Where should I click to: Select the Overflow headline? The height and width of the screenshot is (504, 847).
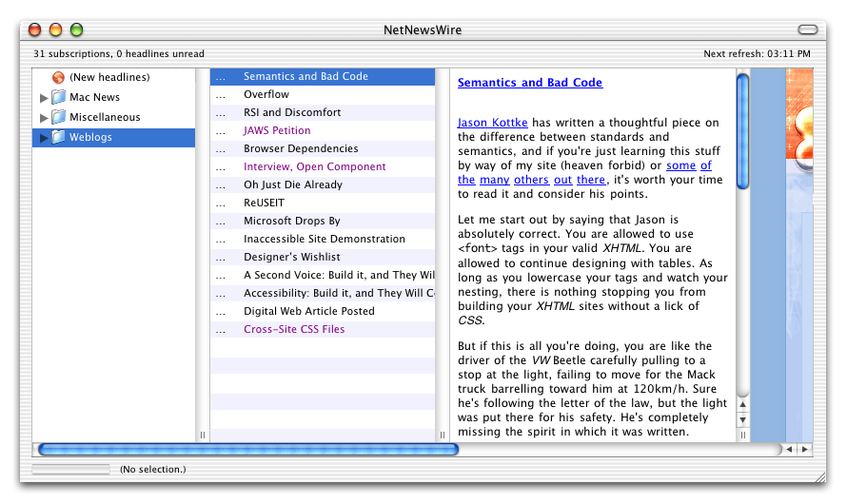pyautogui.click(x=323, y=94)
